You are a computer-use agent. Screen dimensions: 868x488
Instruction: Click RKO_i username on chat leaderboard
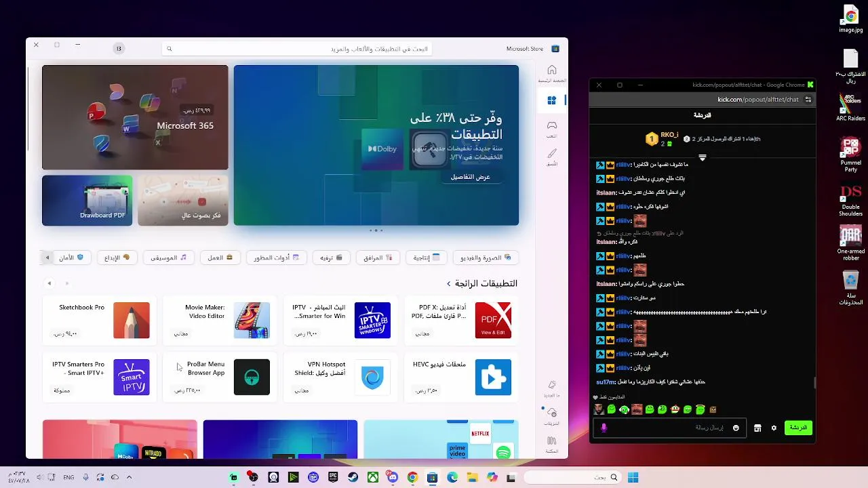click(669, 135)
